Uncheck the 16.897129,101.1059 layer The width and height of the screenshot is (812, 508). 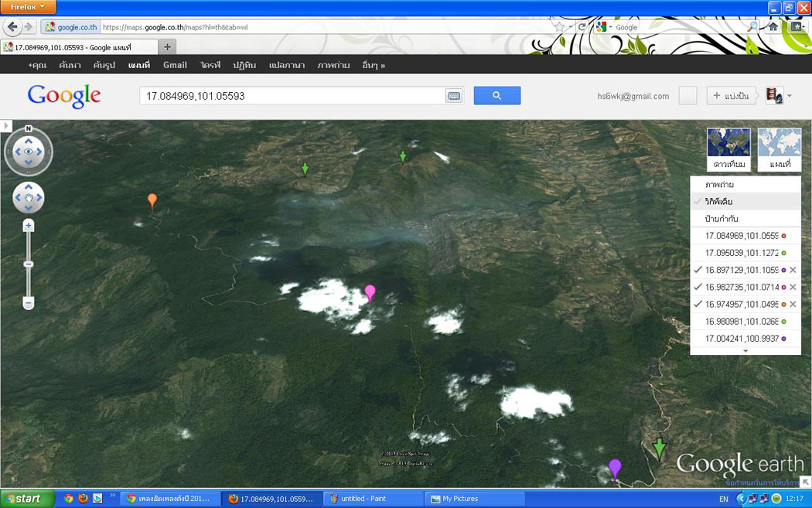(x=698, y=270)
